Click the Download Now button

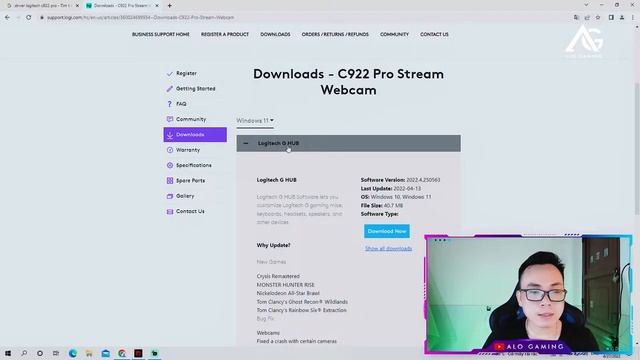(387, 231)
